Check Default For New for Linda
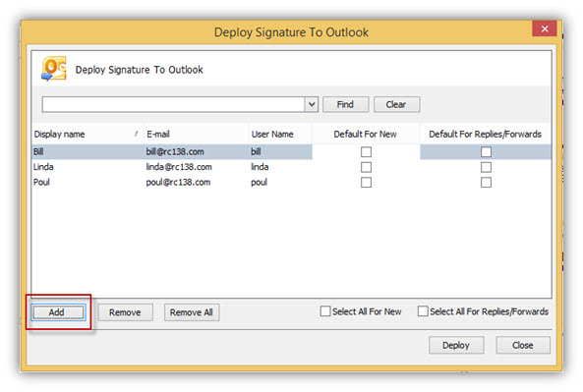The height and width of the screenshot is (392, 583). click(x=366, y=167)
